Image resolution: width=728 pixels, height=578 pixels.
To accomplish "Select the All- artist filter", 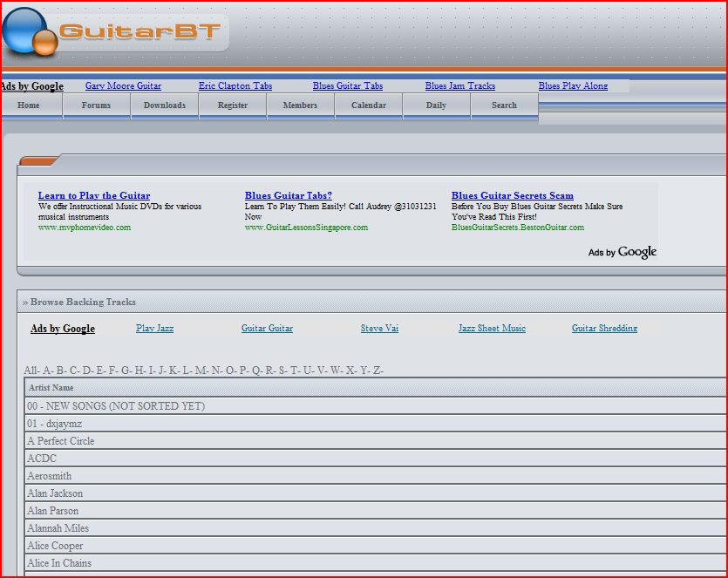I will (x=31, y=371).
